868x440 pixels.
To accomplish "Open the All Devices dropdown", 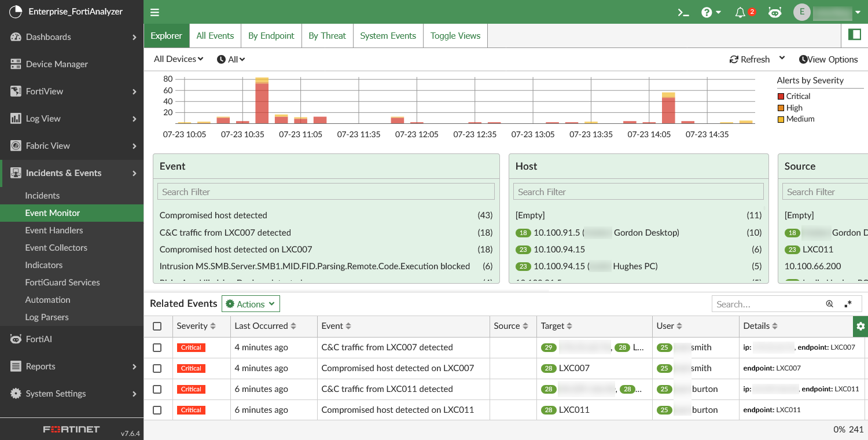I will [x=178, y=59].
